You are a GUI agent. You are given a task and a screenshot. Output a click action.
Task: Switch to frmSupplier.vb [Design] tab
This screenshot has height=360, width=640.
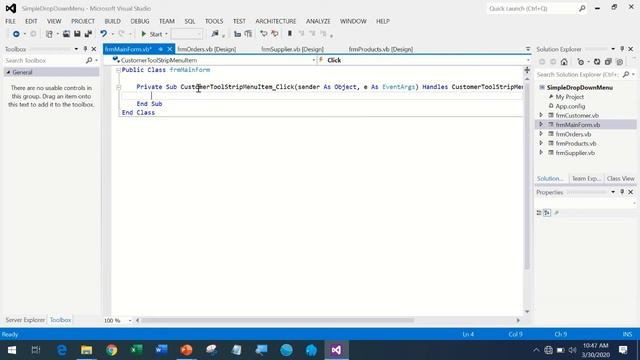click(x=292, y=49)
